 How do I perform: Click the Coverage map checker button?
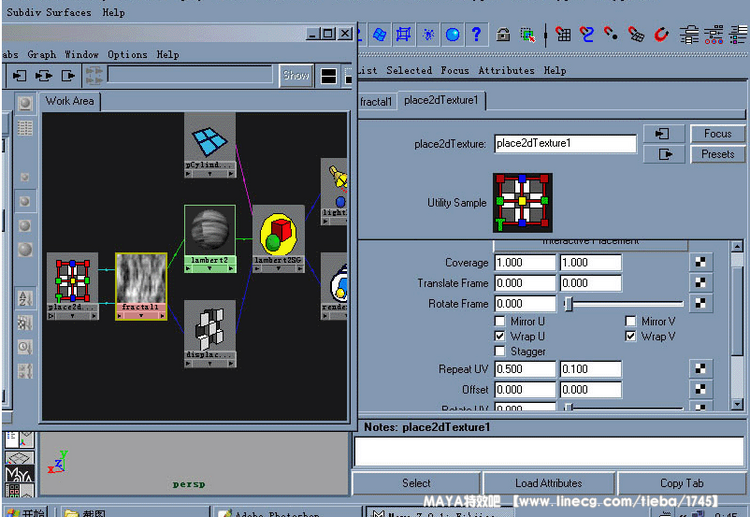click(x=700, y=262)
